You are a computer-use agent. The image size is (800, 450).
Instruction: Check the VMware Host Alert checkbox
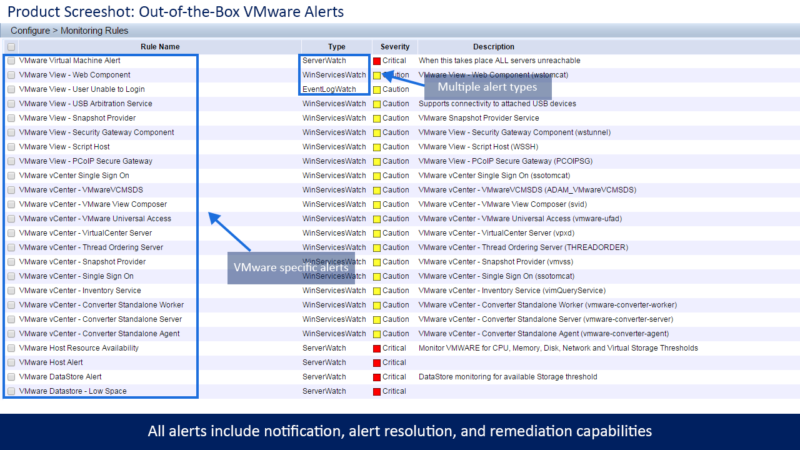pos(11,363)
